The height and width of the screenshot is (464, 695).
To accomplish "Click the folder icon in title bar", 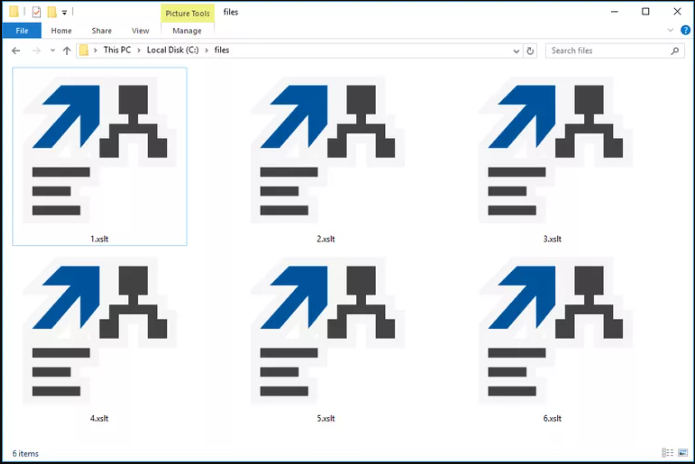I will [x=14, y=12].
